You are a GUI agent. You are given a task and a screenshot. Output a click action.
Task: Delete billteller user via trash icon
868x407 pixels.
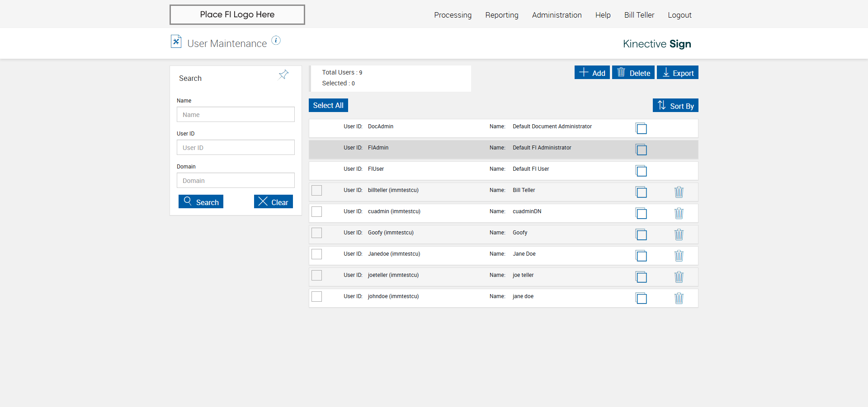(679, 192)
